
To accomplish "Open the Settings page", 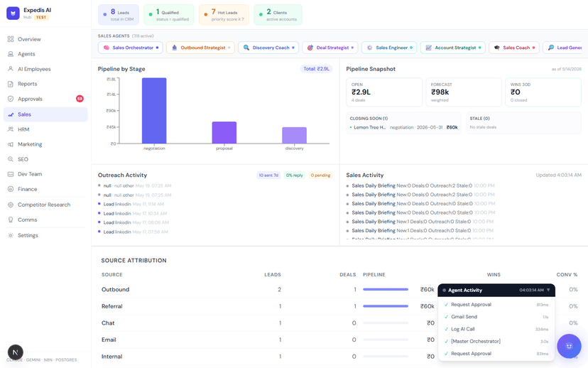I will [45, 236].
